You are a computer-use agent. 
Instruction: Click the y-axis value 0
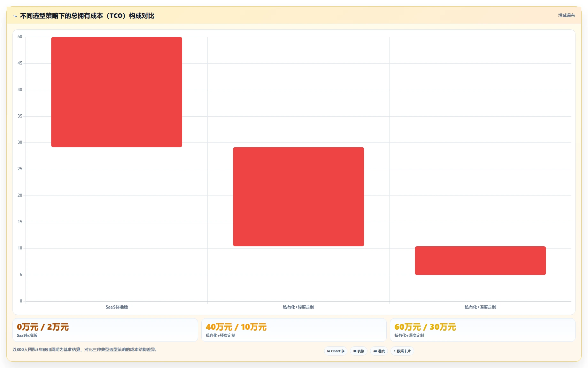pyautogui.click(x=21, y=301)
